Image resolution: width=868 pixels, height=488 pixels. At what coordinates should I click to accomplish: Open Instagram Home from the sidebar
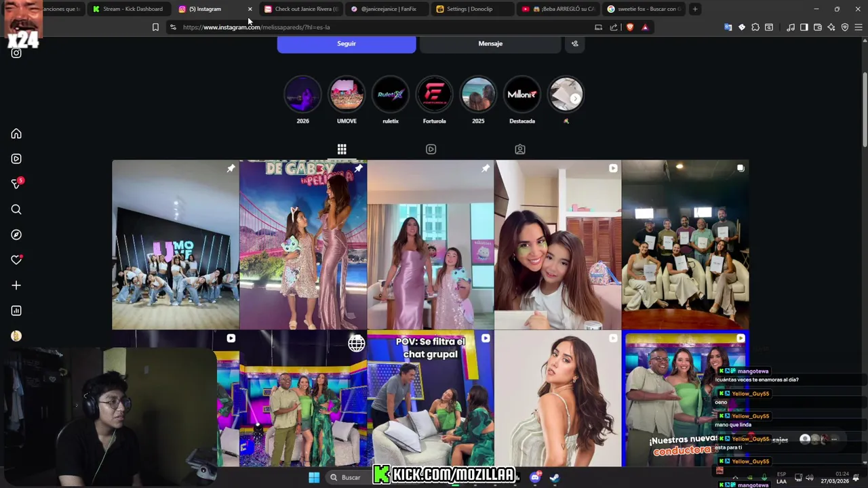(16, 134)
